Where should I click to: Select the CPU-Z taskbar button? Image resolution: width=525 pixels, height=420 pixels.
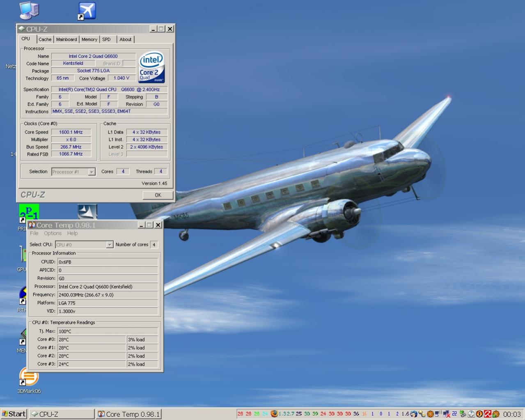[62, 414]
